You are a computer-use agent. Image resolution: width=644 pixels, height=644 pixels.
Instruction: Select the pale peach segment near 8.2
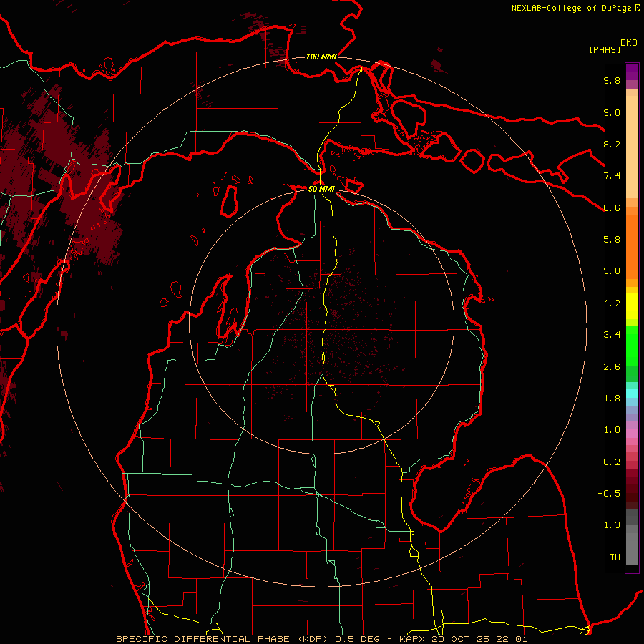(632, 147)
